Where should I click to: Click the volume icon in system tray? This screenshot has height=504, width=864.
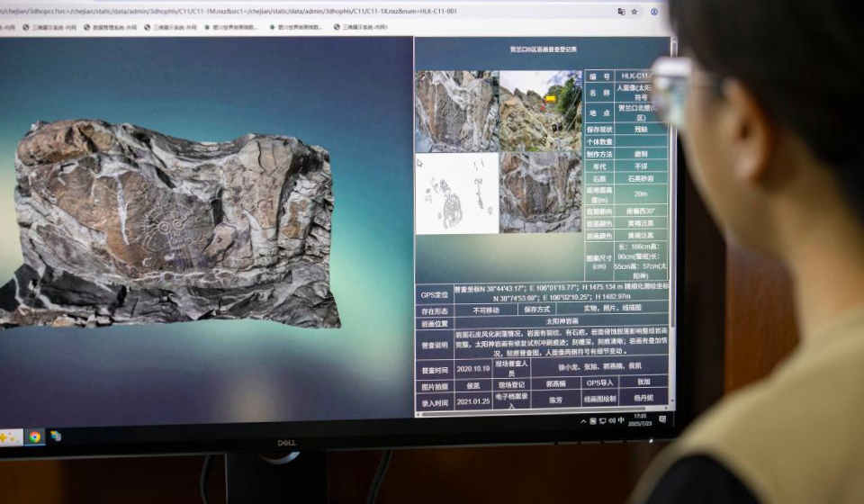point(612,420)
